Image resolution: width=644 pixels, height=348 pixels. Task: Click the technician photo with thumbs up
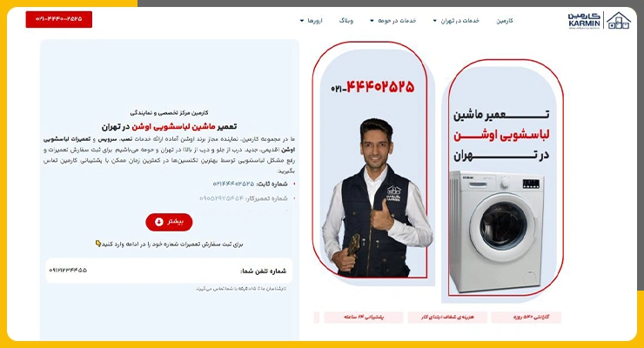376,197
